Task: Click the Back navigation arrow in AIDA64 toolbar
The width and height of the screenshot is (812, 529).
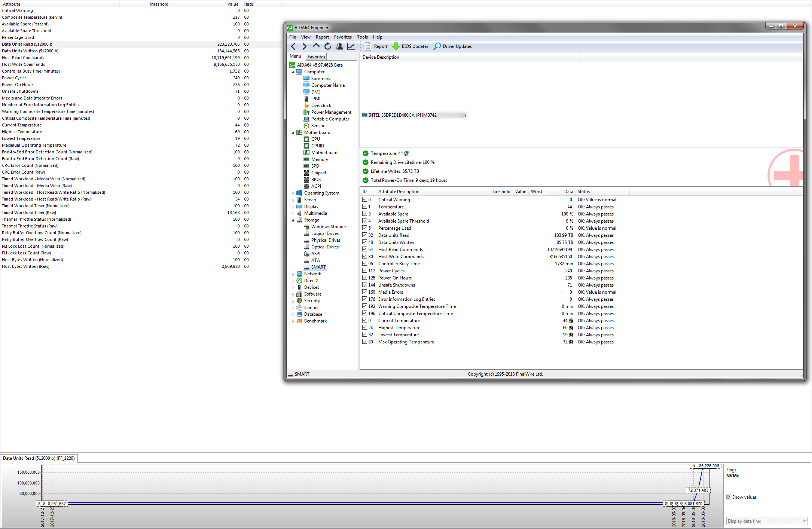Action: click(x=293, y=46)
